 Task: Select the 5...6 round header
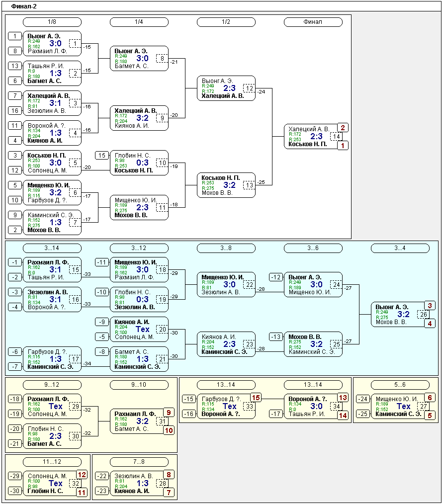tap(400, 385)
